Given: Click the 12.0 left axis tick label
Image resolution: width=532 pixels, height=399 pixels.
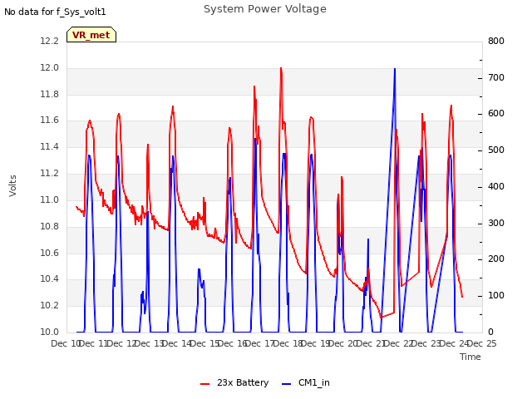Looking at the screenshot, I should point(50,68).
